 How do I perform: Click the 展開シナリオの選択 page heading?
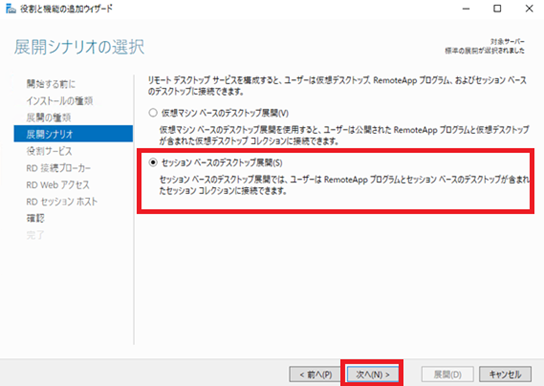tap(79, 47)
